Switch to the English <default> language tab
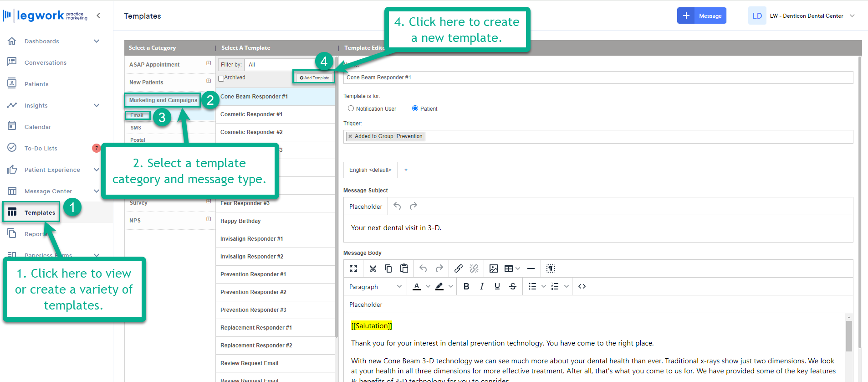Image resolution: width=868 pixels, height=382 pixels. (370, 170)
